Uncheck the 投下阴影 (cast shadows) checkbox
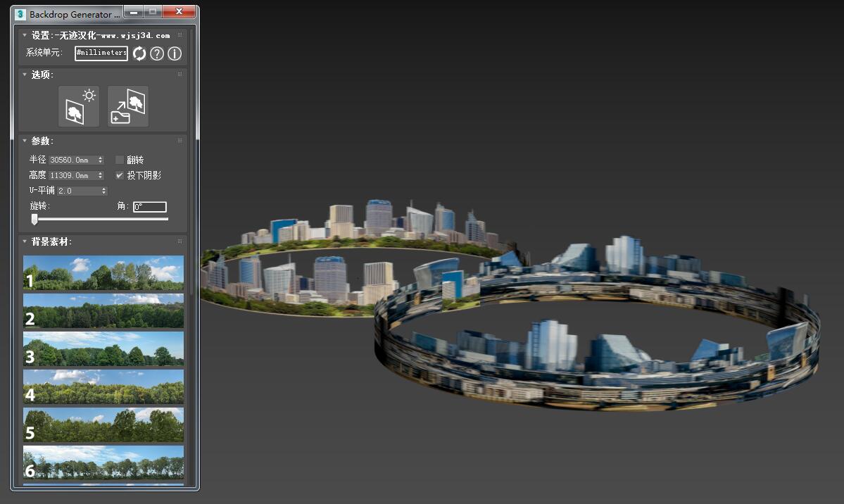 tap(120, 175)
